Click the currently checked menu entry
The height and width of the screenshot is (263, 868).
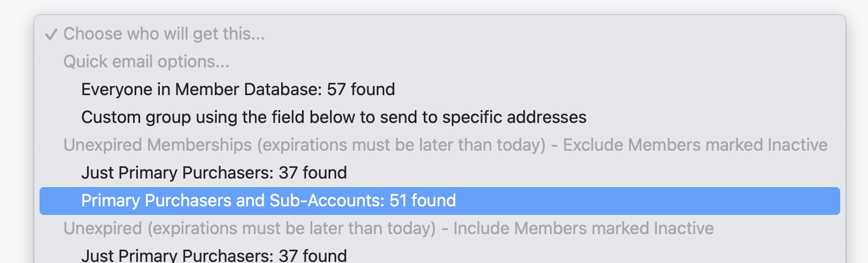(164, 34)
